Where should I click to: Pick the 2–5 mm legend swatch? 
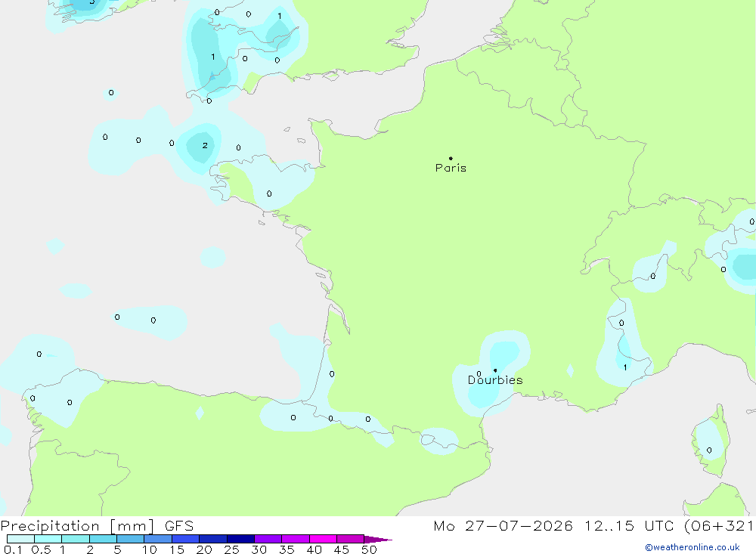[103, 539]
